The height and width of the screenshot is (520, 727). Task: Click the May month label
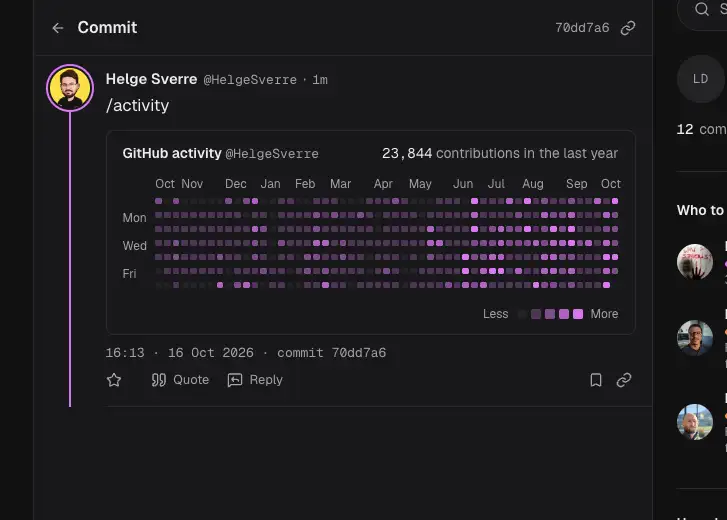420,184
